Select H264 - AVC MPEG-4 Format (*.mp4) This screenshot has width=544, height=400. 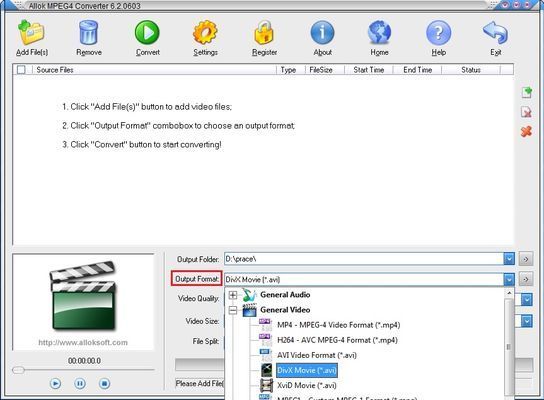tap(337, 340)
